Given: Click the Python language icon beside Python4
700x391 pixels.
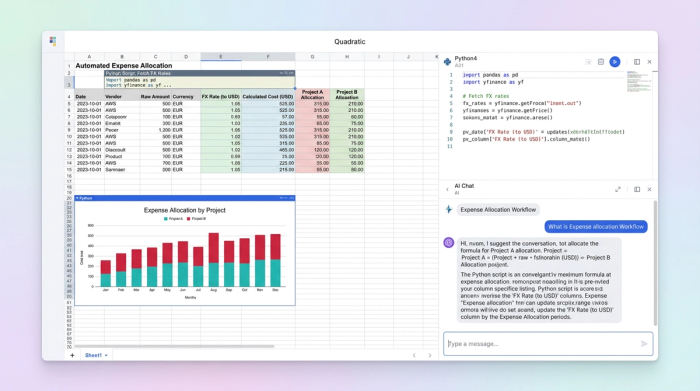Looking at the screenshot, I should pyautogui.click(x=447, y=62).
